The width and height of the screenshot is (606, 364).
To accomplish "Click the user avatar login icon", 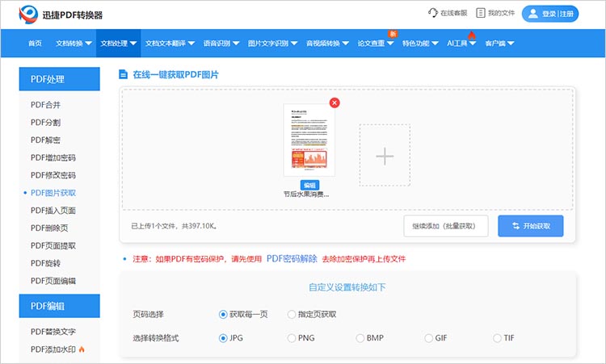I will 532,14.
